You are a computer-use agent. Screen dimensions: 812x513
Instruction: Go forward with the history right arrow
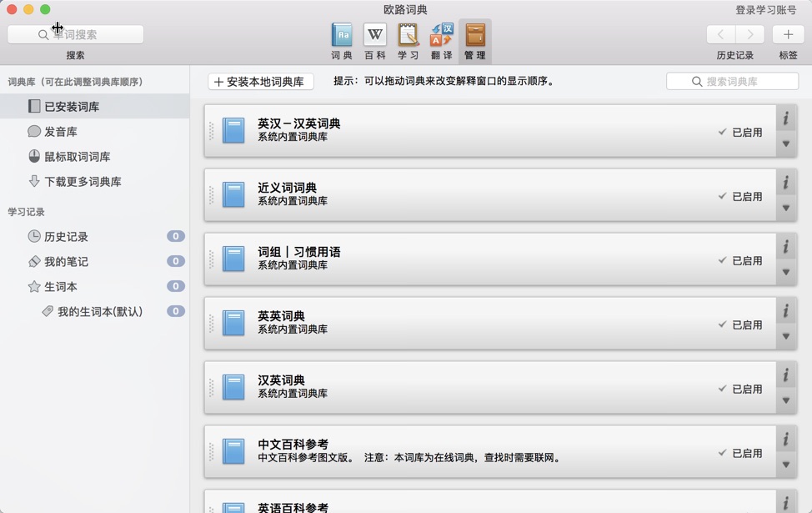(x=749, y=35)
